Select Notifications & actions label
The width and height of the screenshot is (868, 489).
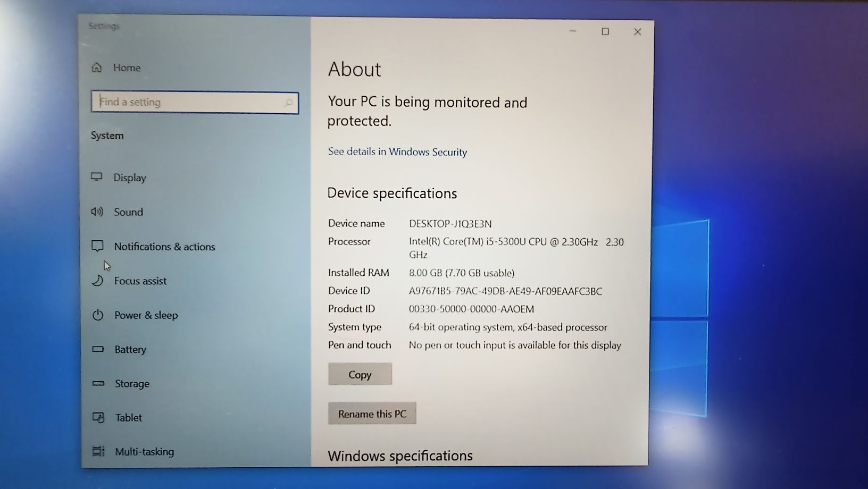click(164, 247)
